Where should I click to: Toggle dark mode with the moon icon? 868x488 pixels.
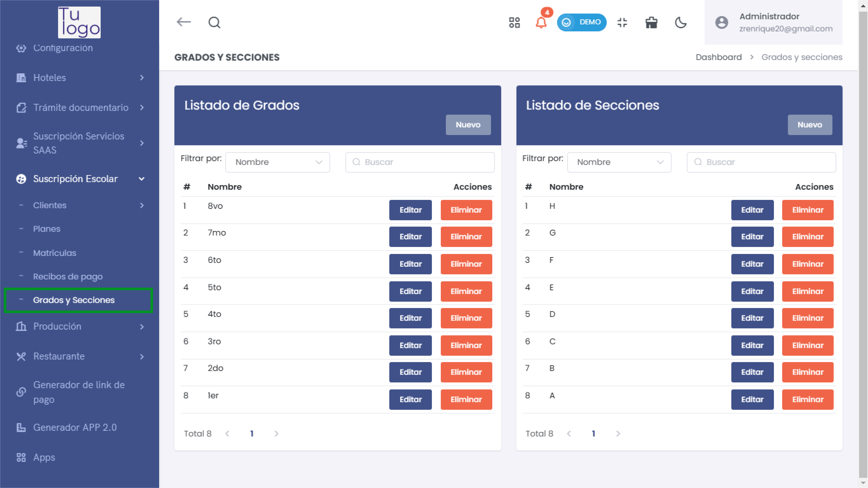pos(680,23)
